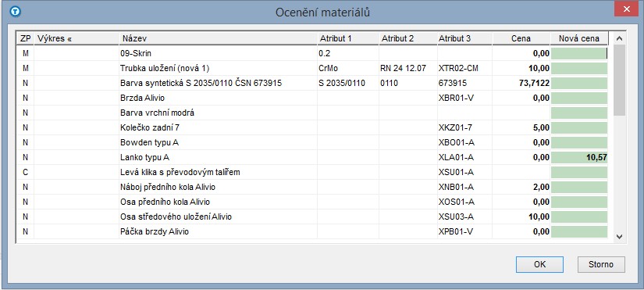
Task: Edit Nová cena for Páčka brzdy Alivio
Action: tap(579, 231)
